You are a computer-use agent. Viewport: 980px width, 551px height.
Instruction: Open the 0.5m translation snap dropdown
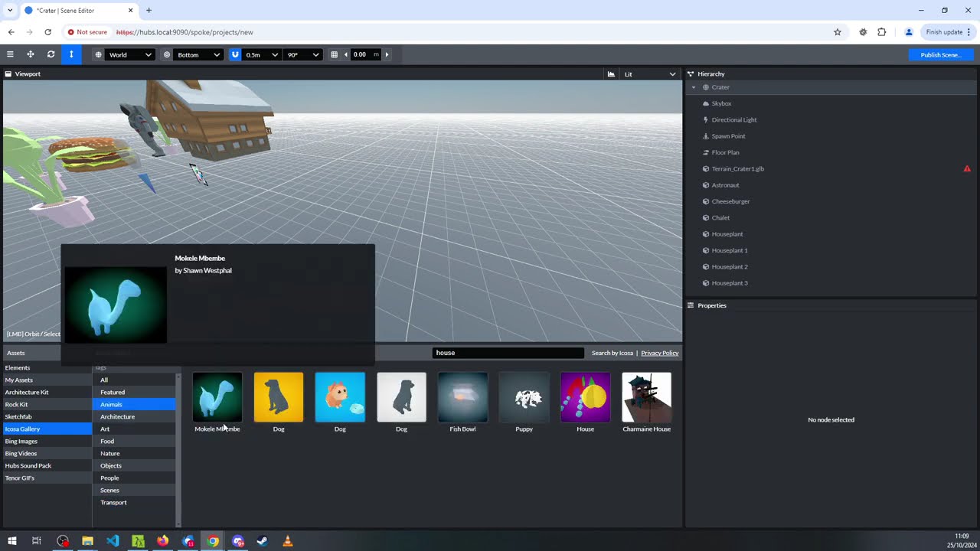tap(261, 54)
